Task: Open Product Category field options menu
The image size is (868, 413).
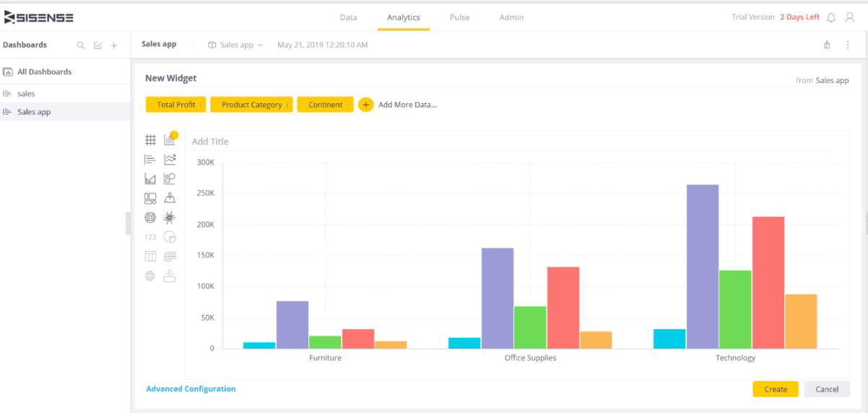Action: click(287, 105)
